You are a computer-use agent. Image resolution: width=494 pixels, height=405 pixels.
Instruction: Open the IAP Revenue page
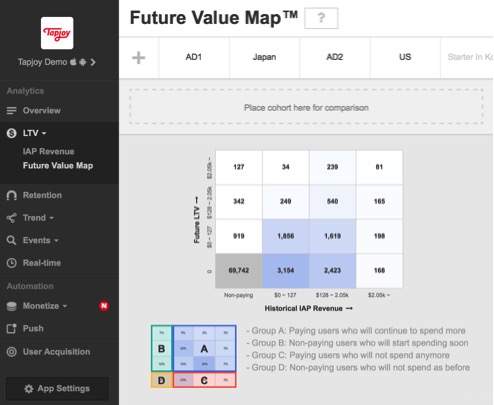[49, 152]
